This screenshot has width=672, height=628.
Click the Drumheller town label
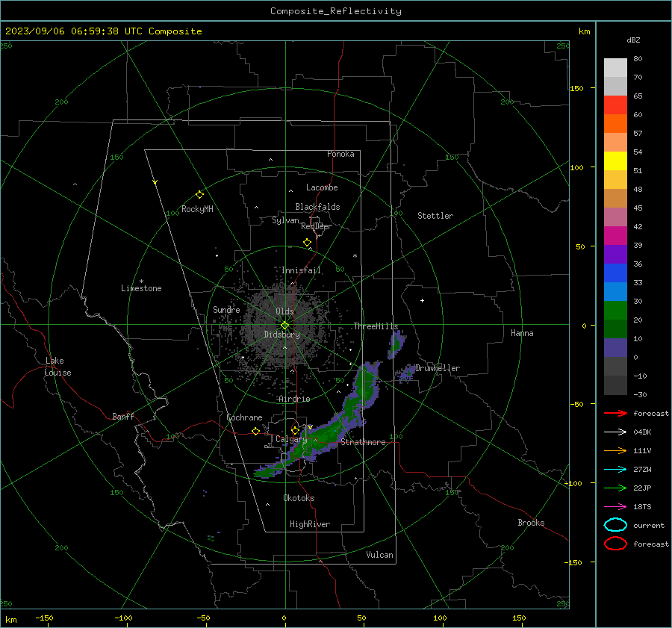click(x=438, y=368)
